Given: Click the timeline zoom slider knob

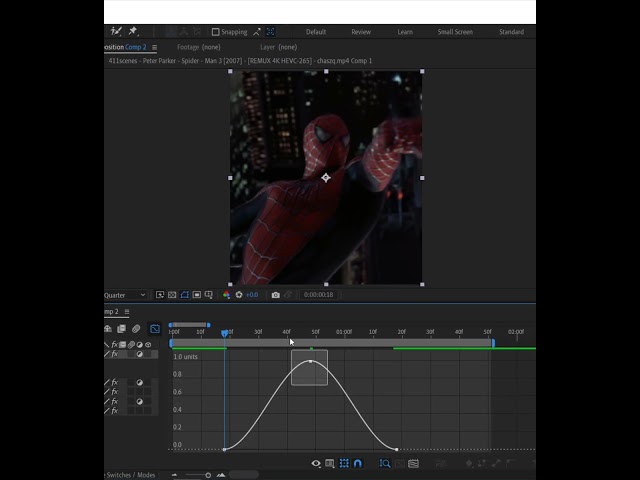Looking at the screenshot, I should [x=208, y=475].
